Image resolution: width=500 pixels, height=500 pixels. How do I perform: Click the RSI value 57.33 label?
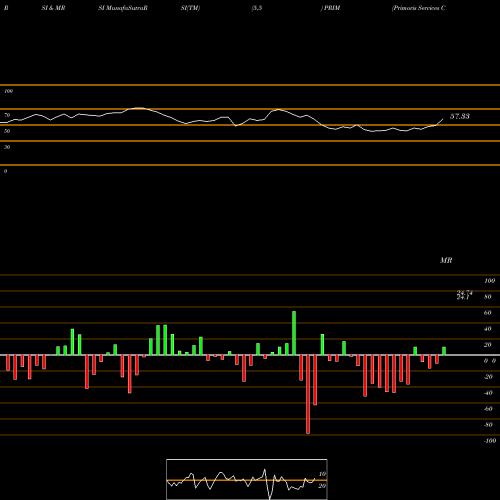[x=460, y=116]
